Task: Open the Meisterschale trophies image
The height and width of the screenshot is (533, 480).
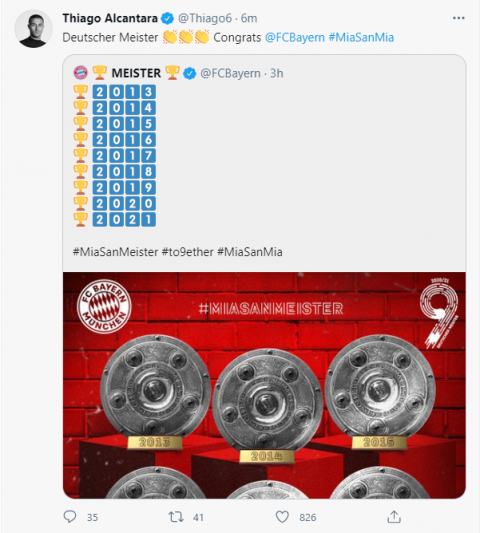Action: pos(264,385)
